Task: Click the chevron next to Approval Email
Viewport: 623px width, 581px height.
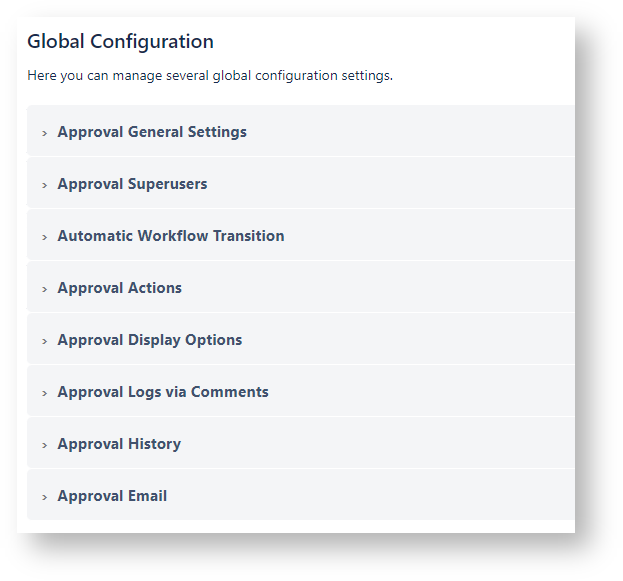Action: click(x=45, y=497)
